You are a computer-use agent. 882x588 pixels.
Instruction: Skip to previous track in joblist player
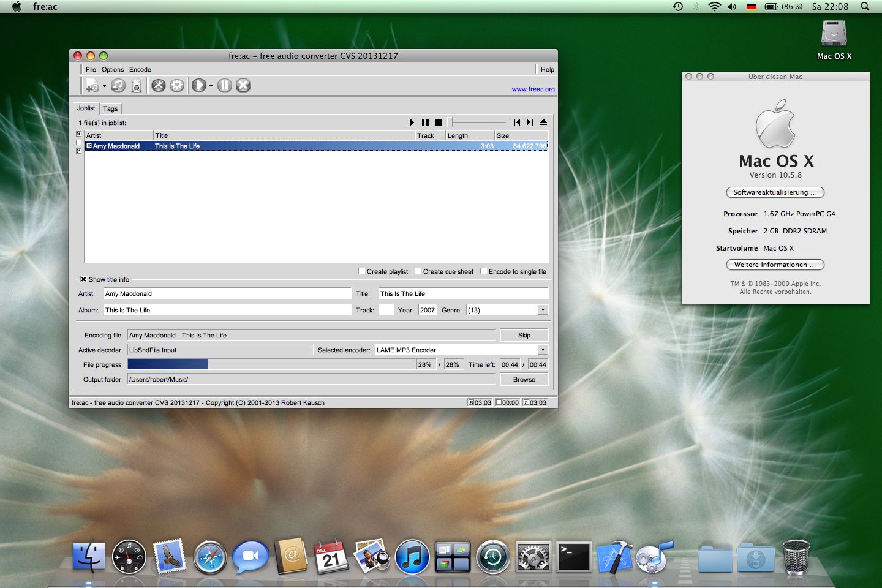[x=517, y=123]
